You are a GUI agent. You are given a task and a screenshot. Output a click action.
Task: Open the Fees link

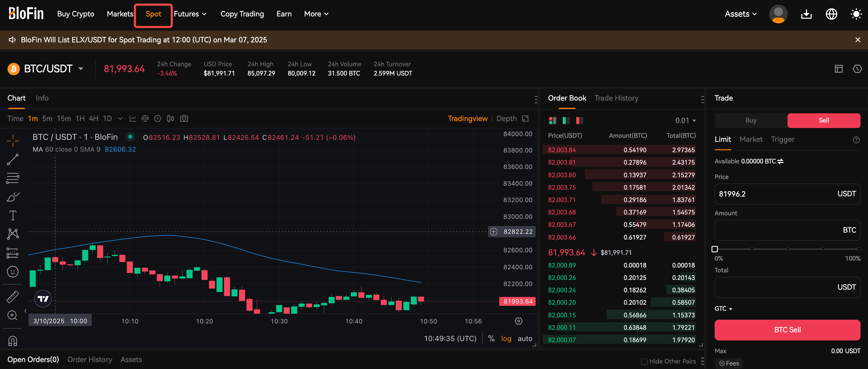[729, 363]
